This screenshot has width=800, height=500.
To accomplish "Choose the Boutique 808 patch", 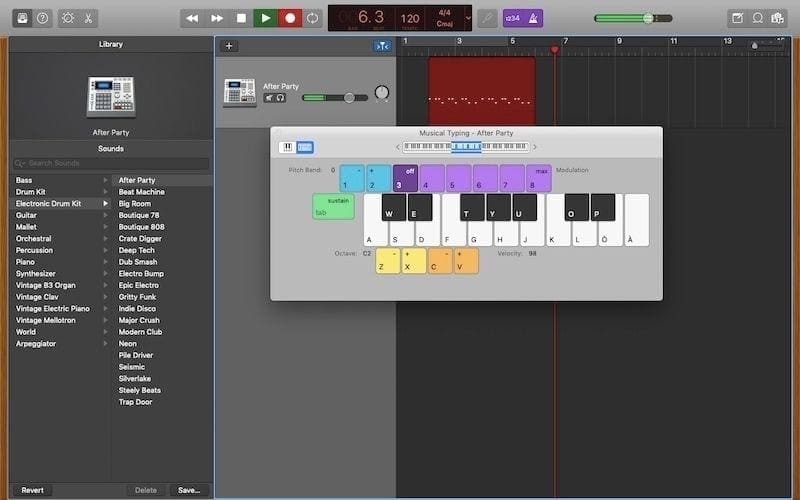I will 141,227.
